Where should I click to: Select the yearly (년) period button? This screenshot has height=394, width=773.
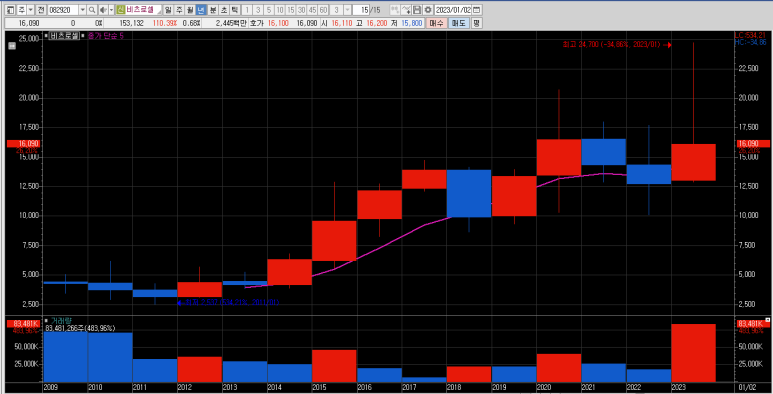tap(201, 10)
